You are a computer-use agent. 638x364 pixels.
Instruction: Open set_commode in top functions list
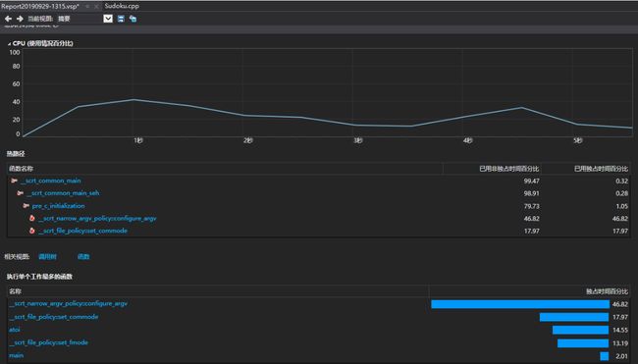tap(54, 317)
